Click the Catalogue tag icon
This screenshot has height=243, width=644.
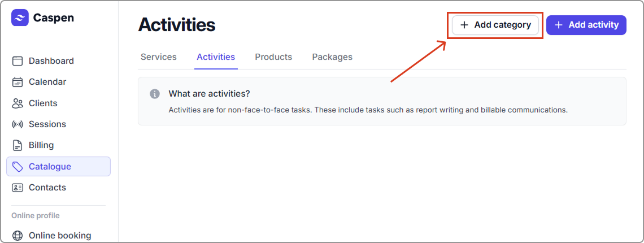coord(18,167)
